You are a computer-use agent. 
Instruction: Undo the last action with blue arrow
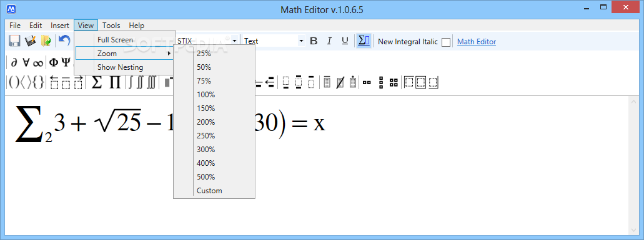tap(64, 40)
